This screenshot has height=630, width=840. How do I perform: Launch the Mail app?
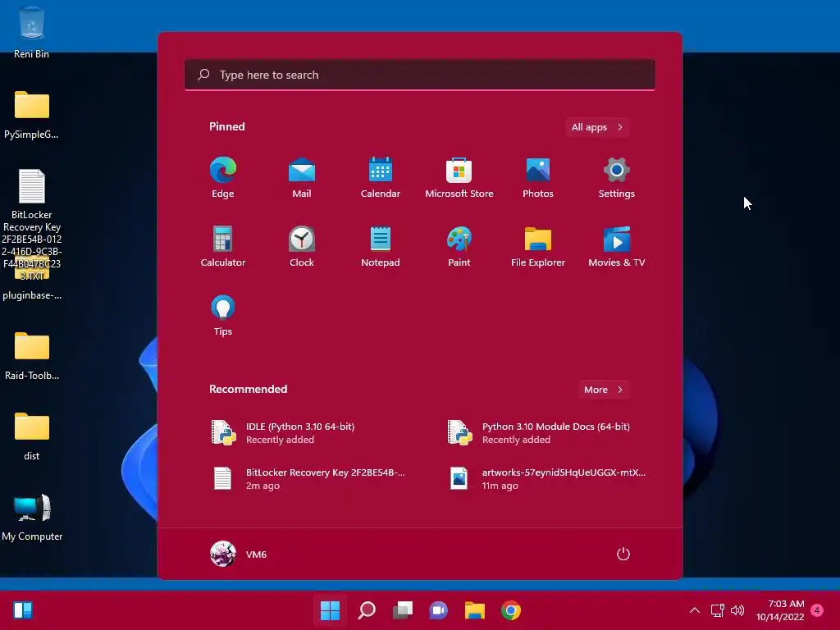coord(302,178)
